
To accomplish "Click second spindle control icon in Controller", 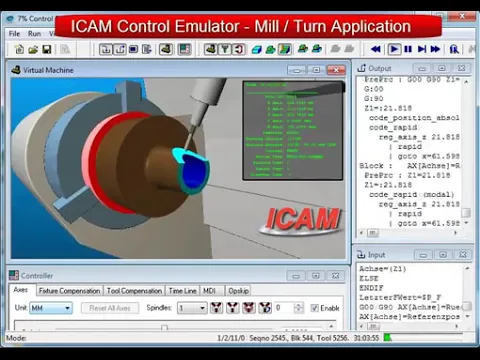I will (x=233, y=308).
